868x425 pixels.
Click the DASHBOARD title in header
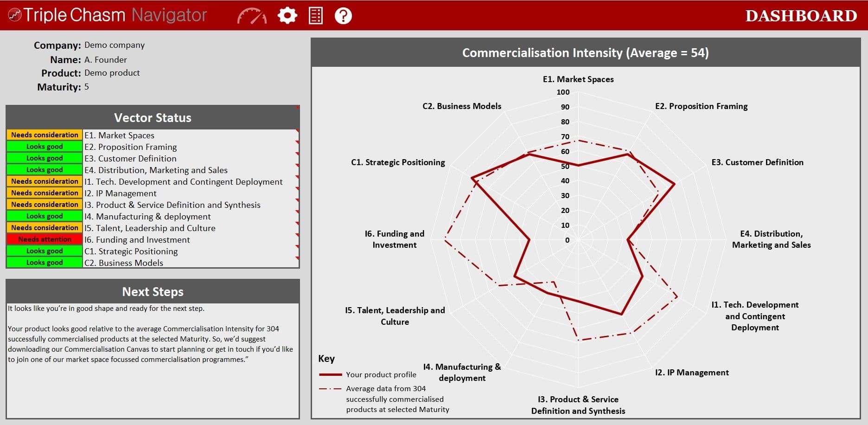click(x=801, y=16)
